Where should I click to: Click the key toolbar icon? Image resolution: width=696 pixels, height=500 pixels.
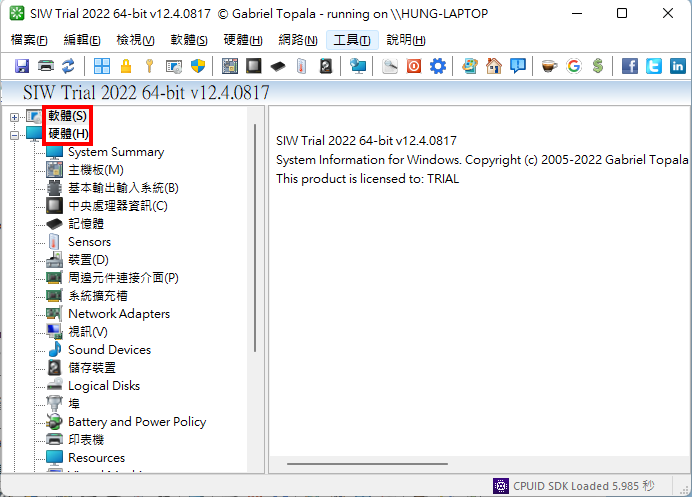click(150, 67)
